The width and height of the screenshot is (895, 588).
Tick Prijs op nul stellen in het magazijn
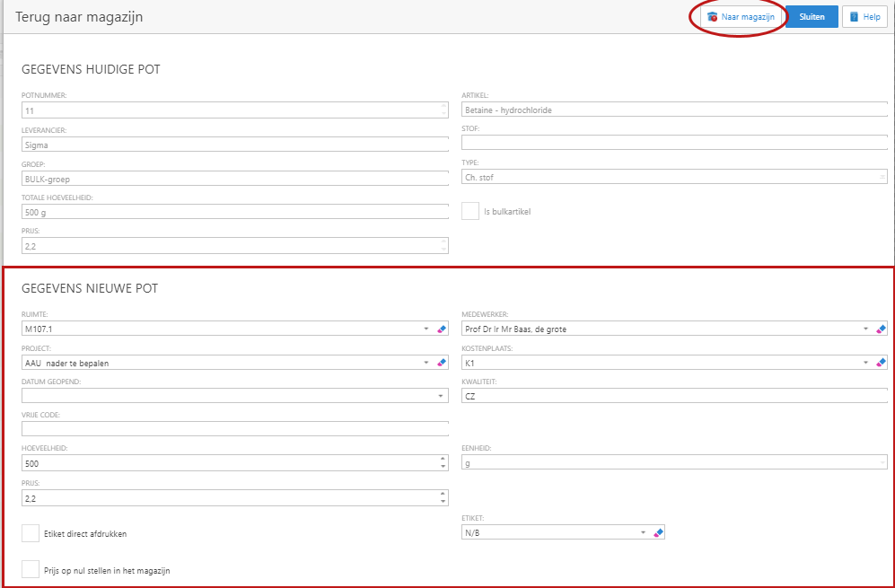[31, 569]
